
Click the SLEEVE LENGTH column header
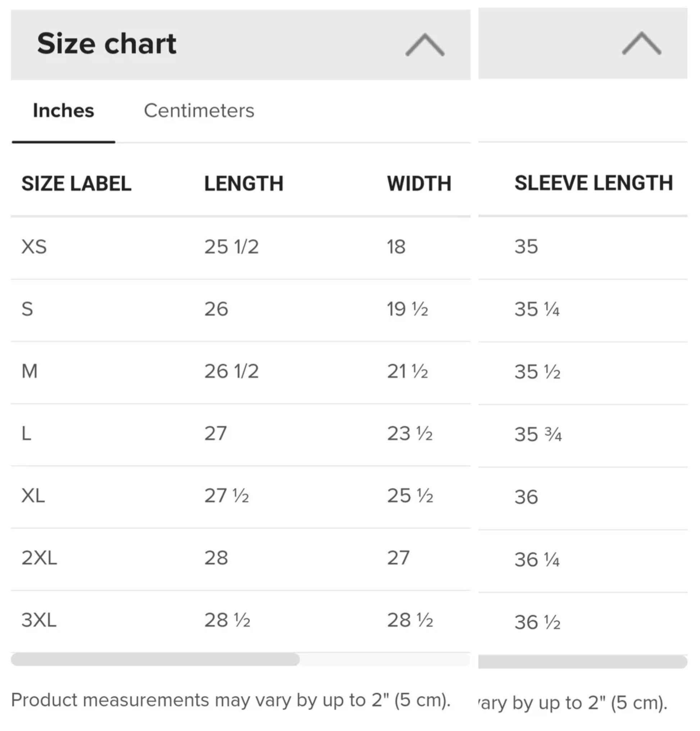(x=593, y=183)
